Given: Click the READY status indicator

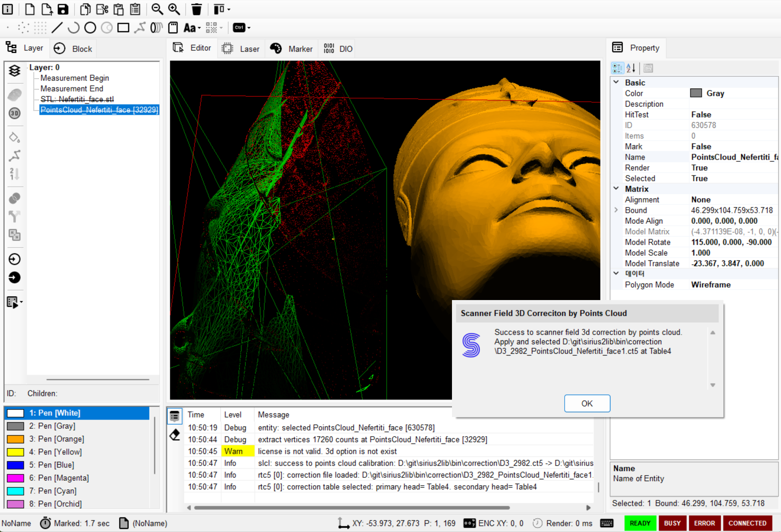Looking at the screenshot, I should tap(640, 523).
